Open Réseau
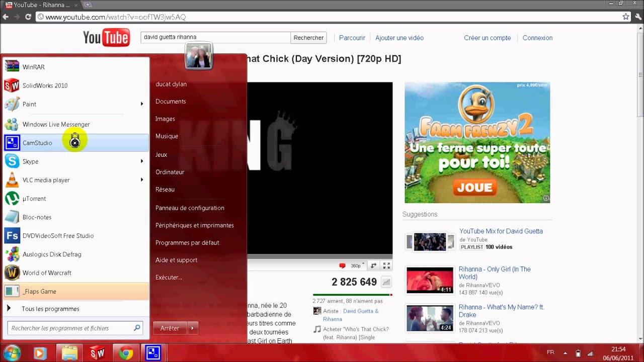Viewport: 644px width, 362px height. pyautogui.click(x=165, y=190)
